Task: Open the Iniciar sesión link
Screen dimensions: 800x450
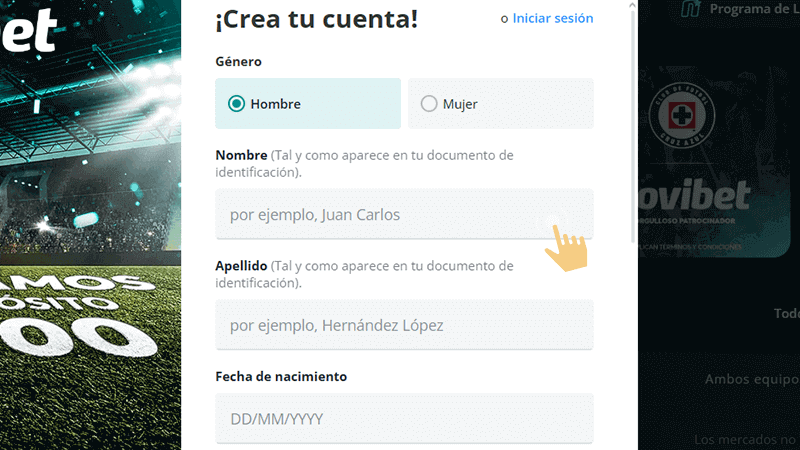Action: (x=552, y=18)
